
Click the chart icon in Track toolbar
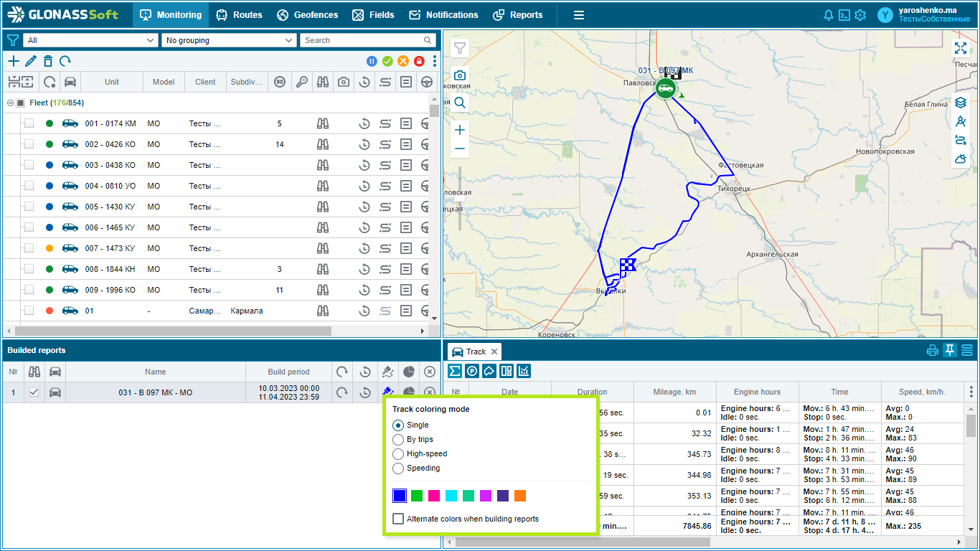click(x=524, y=371)
